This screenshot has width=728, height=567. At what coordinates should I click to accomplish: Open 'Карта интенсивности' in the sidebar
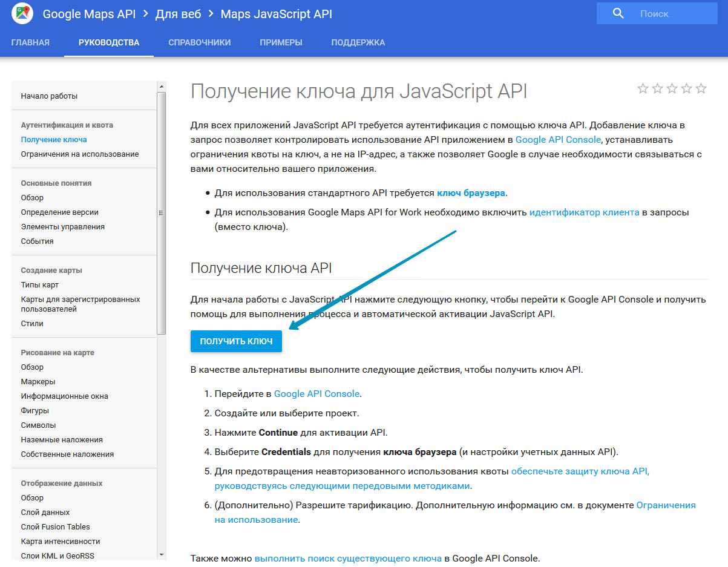click(x=61, y=542)
